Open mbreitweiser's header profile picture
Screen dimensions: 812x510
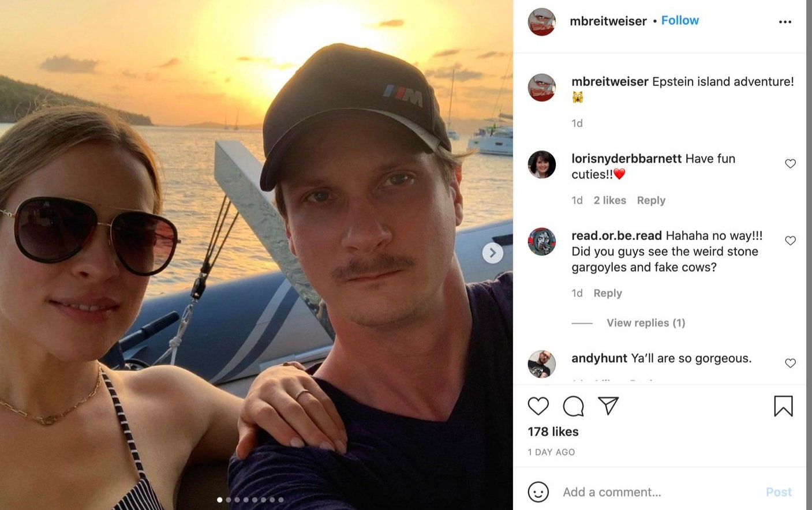click(541, 22)
